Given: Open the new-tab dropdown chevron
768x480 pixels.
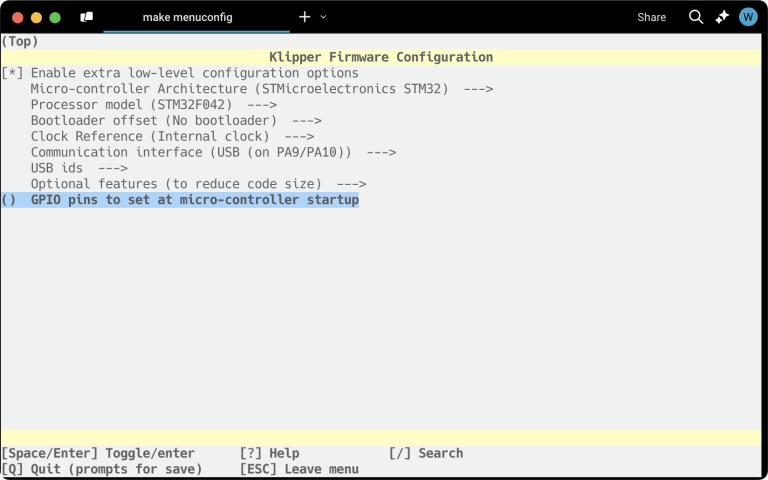Looking at the screenshot, I should click(x=323, y=17).
